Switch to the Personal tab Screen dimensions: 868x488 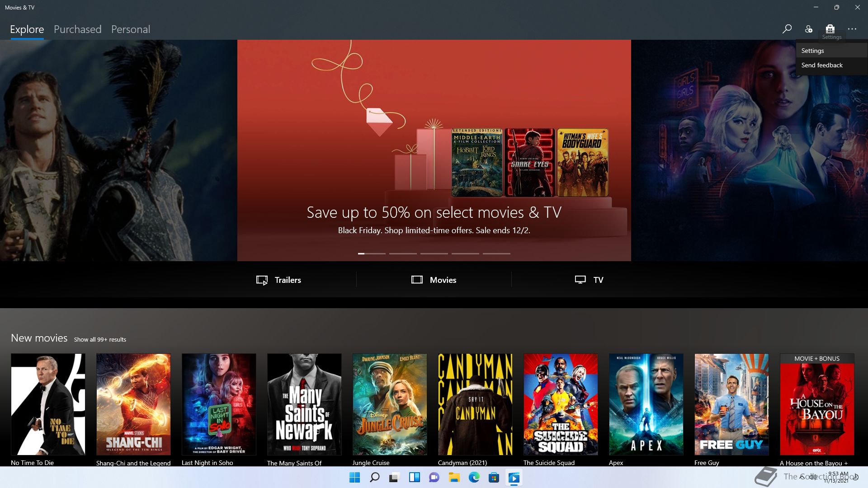click(131, 29)
